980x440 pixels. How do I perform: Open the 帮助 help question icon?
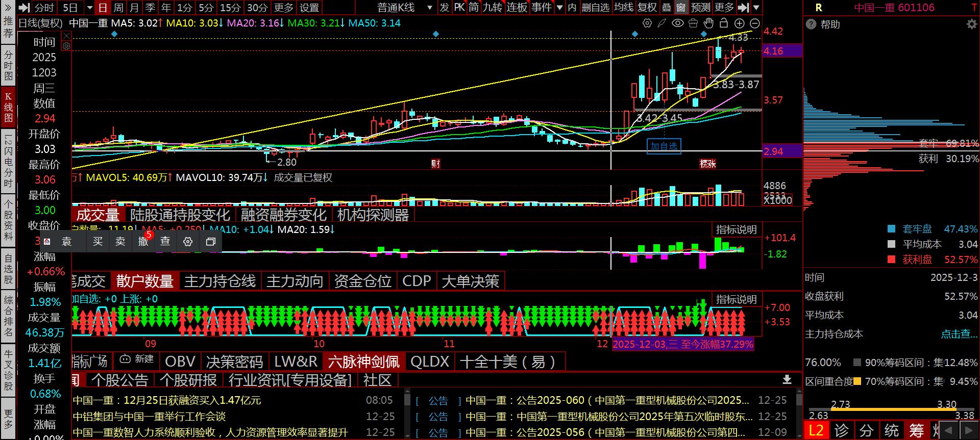point(811,24)
